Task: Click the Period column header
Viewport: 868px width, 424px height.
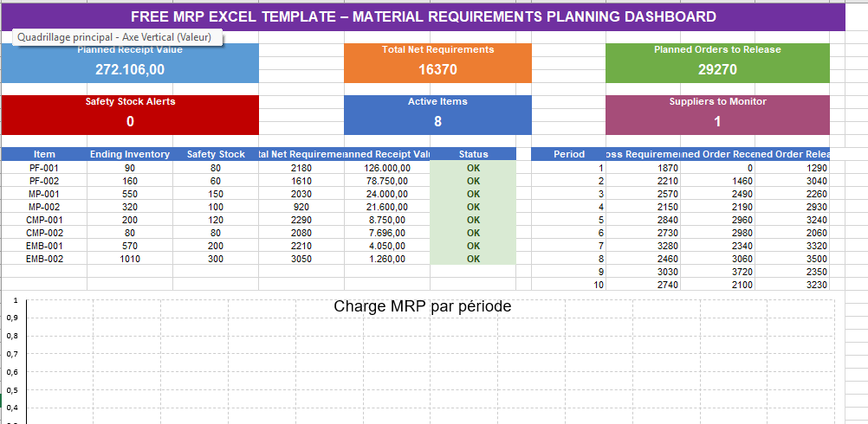Action: (569, 154)
